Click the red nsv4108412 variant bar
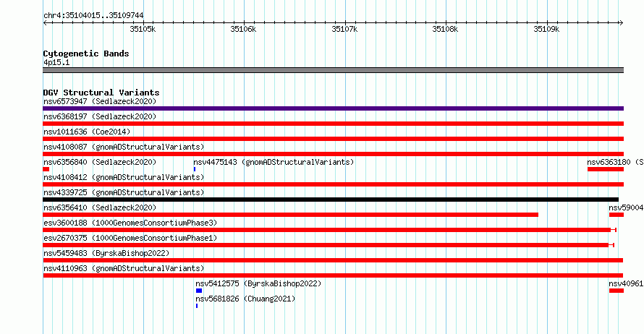 coord(333,184)
